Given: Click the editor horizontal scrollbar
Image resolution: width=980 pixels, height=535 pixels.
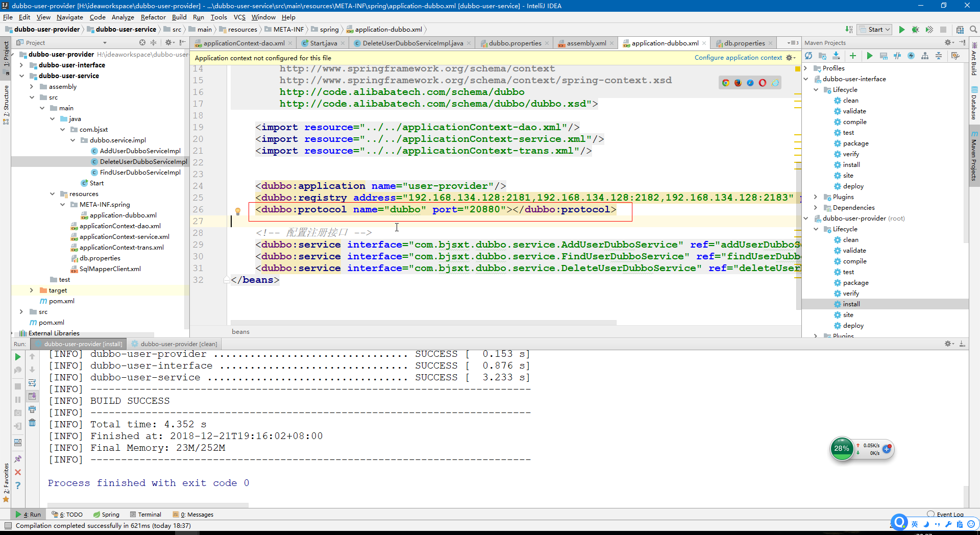Looking at the screenshot, I should click(424, 323).
